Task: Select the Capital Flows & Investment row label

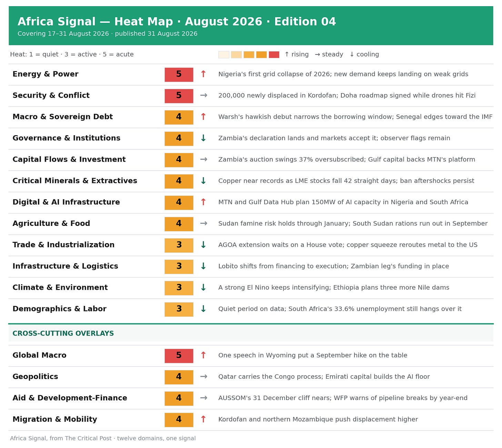Action: [69, 159]
